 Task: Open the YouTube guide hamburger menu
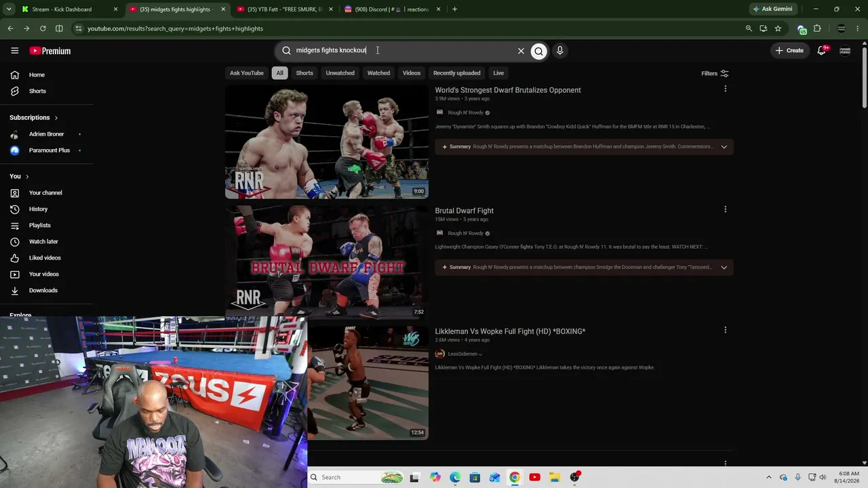click(14, 51)
